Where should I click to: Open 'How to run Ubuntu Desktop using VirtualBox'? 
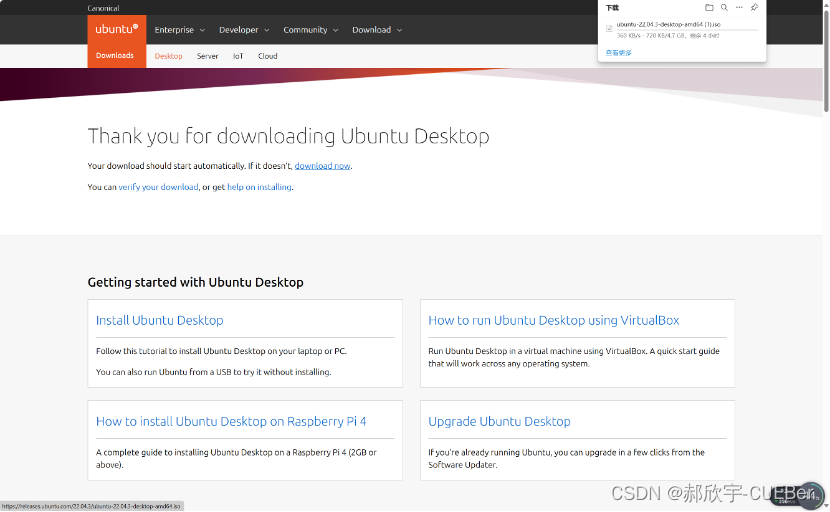tap(554, 320)
